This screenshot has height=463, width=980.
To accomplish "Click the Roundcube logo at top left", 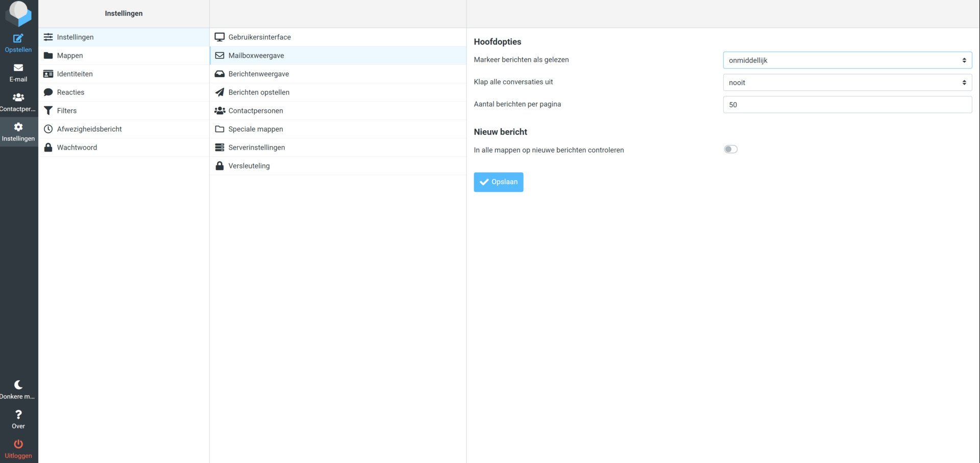I will pos(18,13).
